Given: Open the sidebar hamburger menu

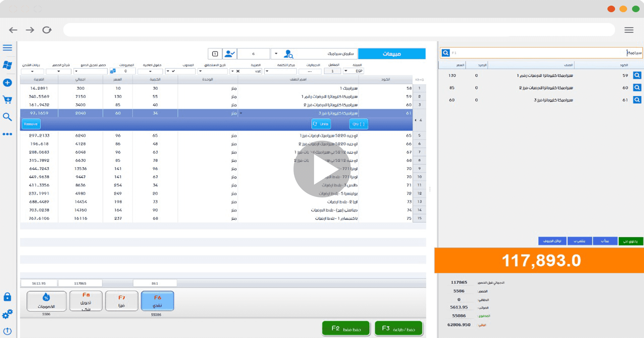Looking at the screenshot, I should pos(7,48).
